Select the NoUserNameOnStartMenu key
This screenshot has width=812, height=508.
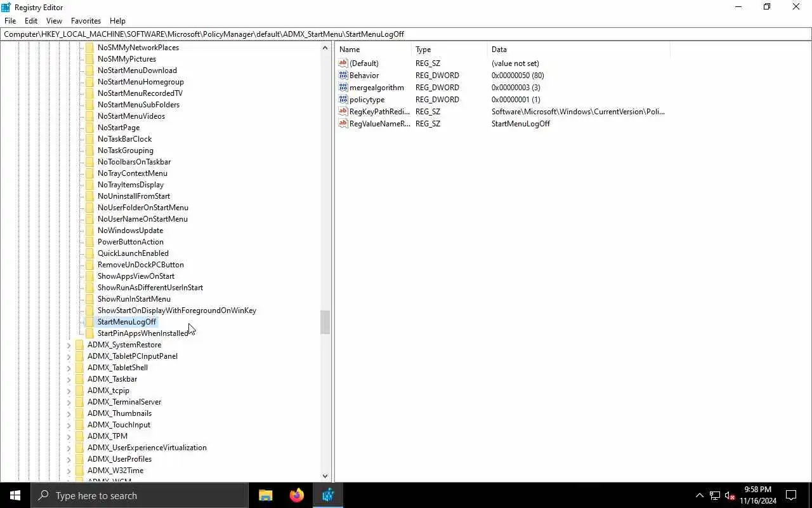click(143, 219)
